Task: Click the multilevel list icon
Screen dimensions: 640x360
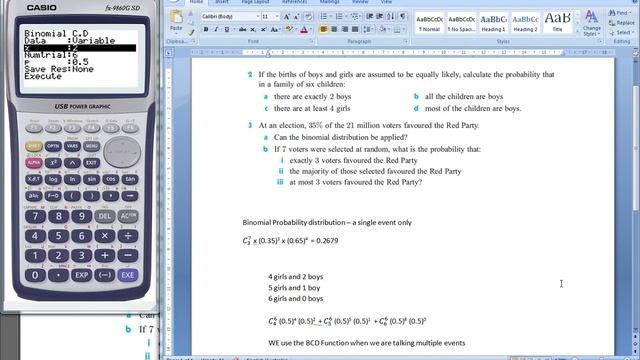Action: coord(354,16)
